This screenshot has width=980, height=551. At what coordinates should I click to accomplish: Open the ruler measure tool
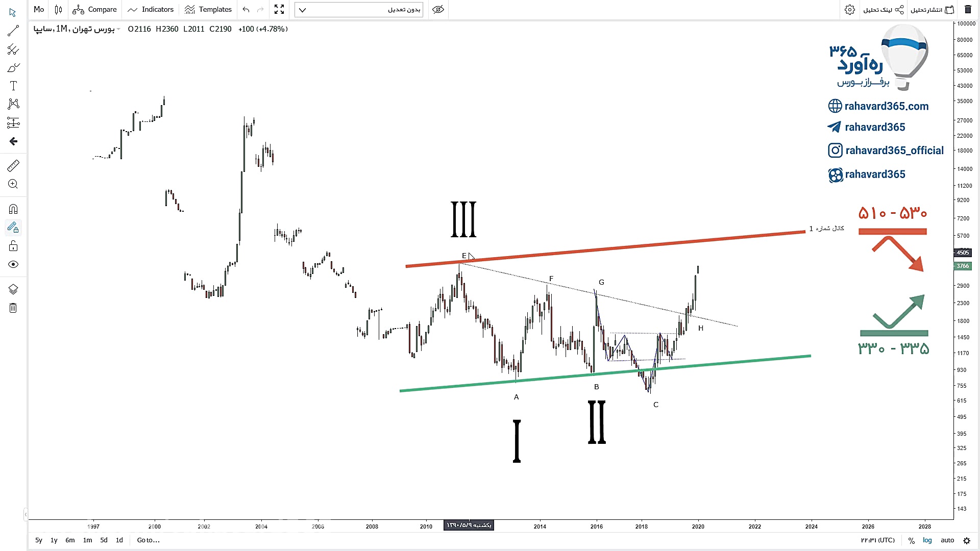pyautogui.click(x=13, y=166)
